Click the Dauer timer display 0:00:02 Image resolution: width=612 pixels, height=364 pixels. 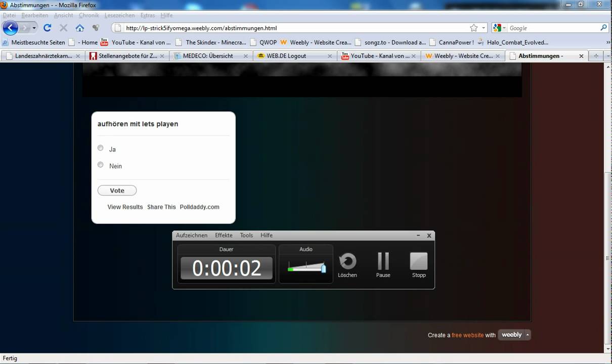coord(227,268)
